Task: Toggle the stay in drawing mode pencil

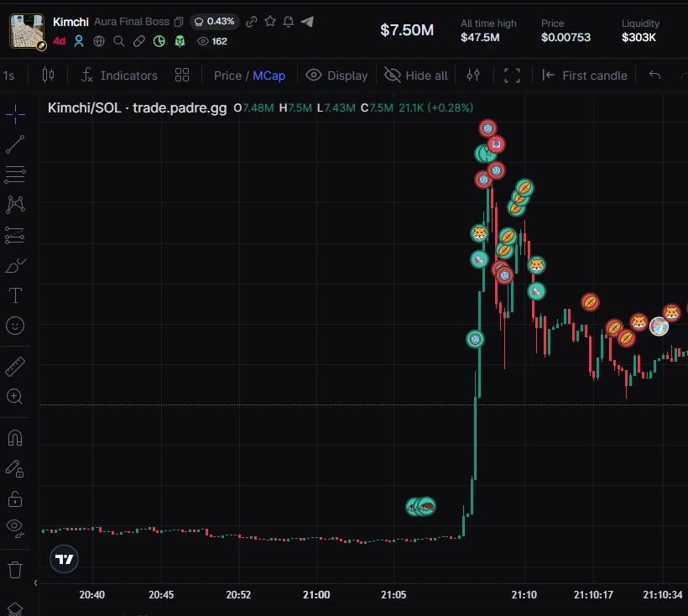Action: tap(15, 468)
